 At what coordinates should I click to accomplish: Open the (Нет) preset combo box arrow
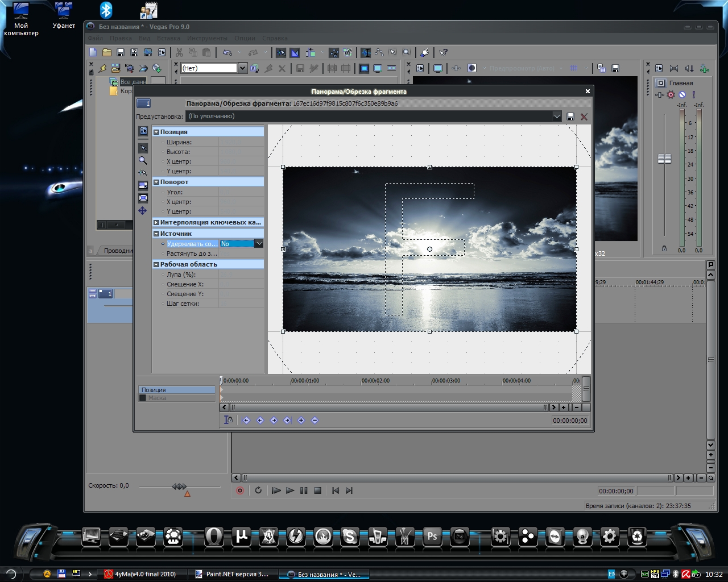[243, 68]
